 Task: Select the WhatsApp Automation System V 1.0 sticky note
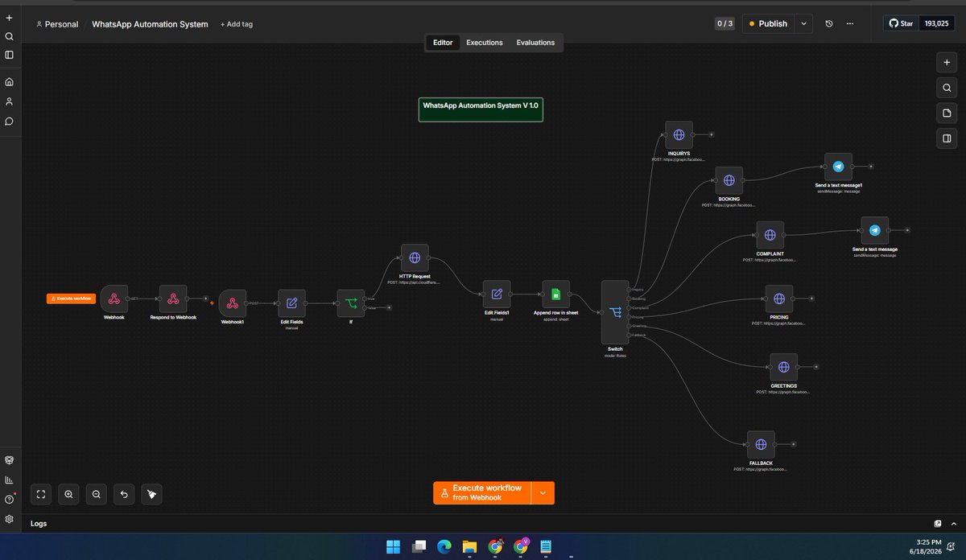pos(481,109)
